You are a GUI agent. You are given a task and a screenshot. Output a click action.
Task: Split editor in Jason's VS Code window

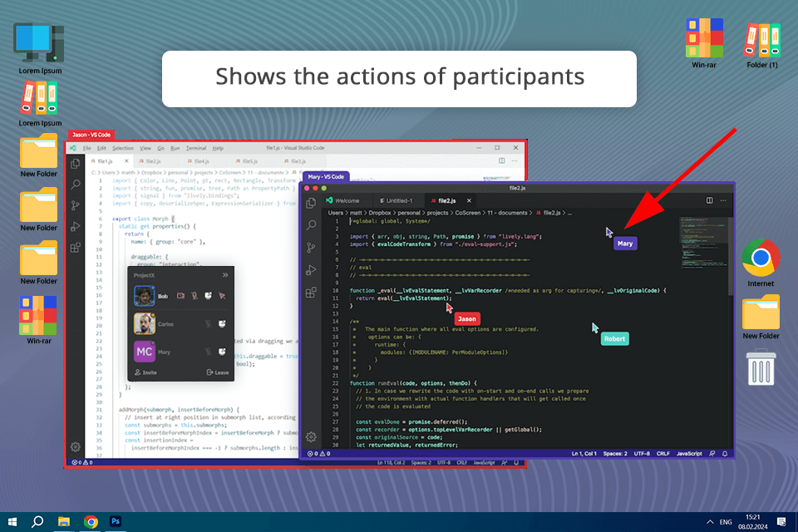[x=502, y=161]
